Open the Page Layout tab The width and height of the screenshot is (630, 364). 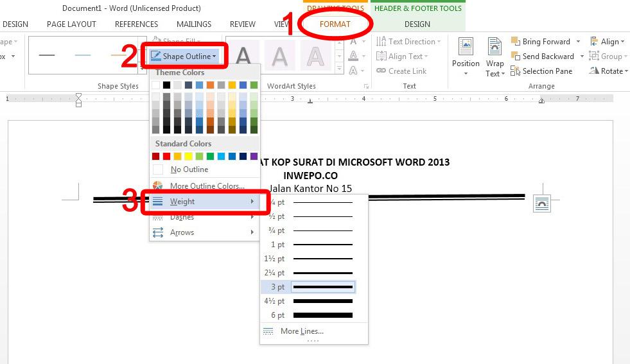71,24
